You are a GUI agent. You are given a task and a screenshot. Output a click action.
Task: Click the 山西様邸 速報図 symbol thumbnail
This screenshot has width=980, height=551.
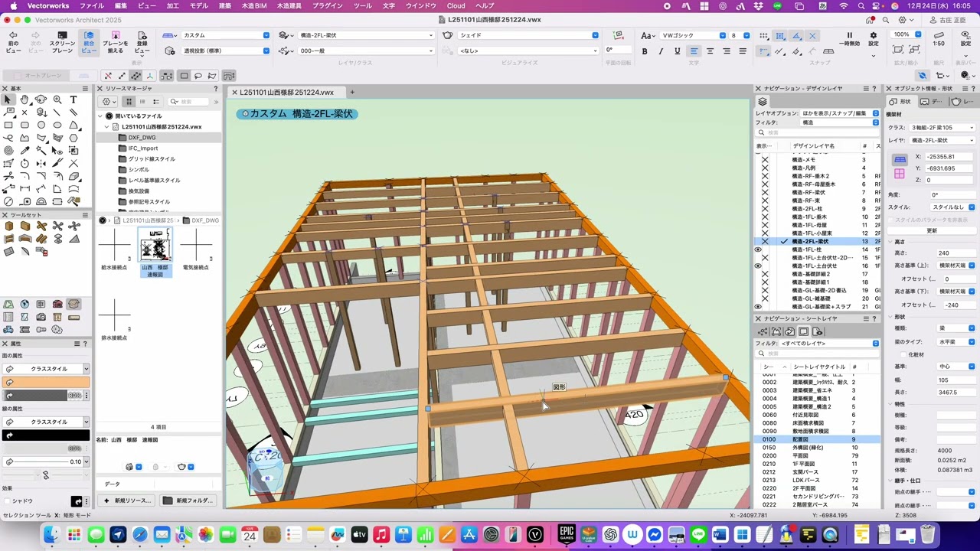tap(154, 246)
